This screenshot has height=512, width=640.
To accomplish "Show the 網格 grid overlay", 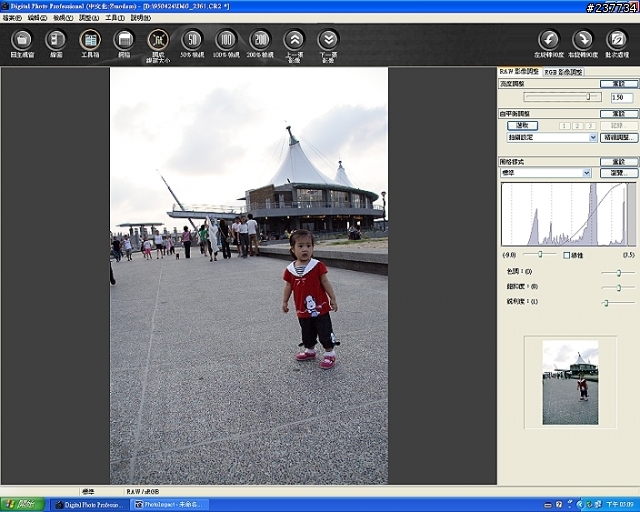I will point(124,40).
